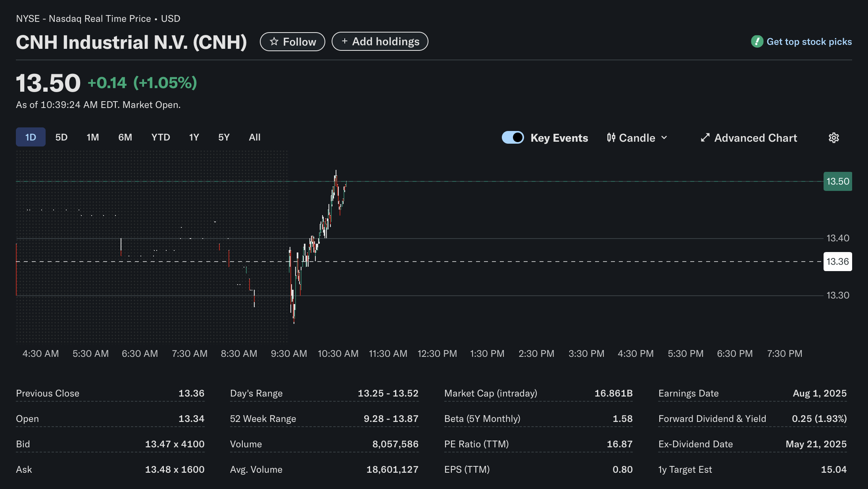Click the Open value 13.34
Viewport: 868px width, 489px height.
pos(191,419)
